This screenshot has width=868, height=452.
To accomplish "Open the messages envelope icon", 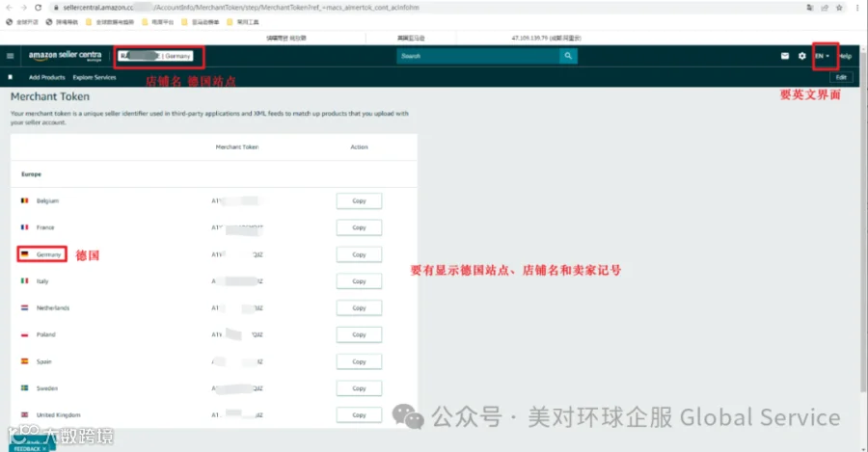I will pyautogui.click(x=785, y=56).
